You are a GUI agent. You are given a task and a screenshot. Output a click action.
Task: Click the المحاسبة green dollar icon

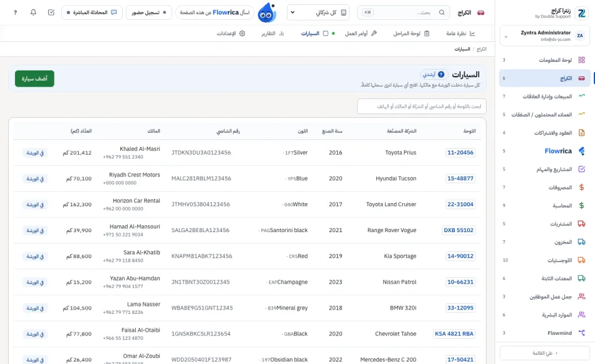(581, 206)
